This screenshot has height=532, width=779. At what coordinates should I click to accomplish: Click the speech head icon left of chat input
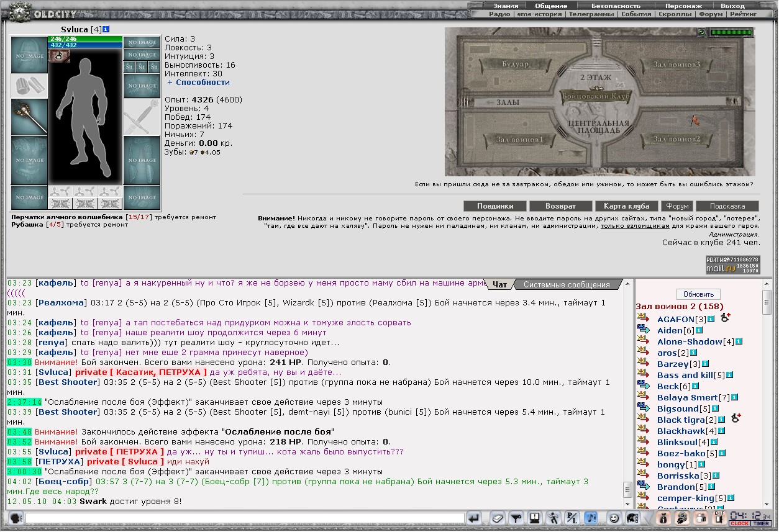click(15, 518)
